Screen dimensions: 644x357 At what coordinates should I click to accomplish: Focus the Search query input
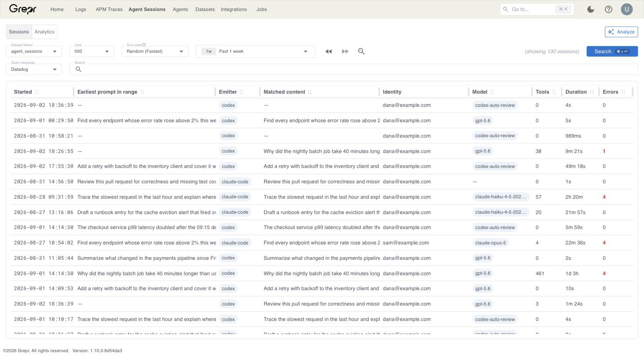coord(353,69)
